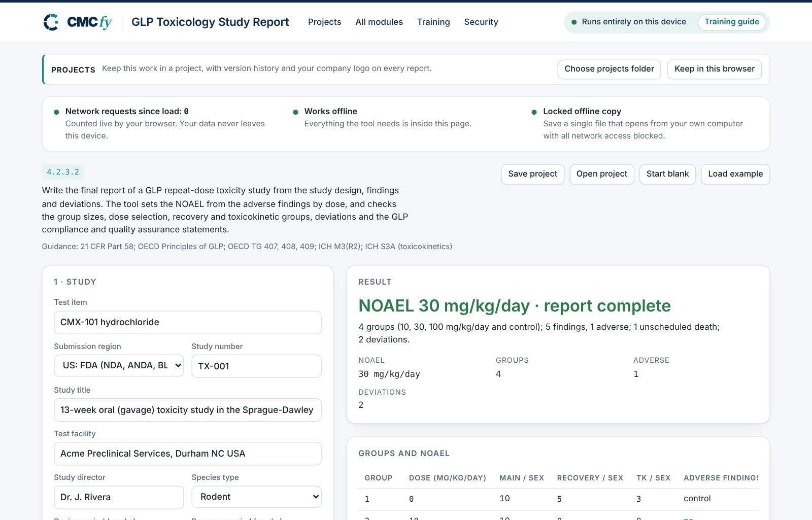Viewport: 812px width, 520px height.
Task: Go to the Training nav item
Action: 433,22
